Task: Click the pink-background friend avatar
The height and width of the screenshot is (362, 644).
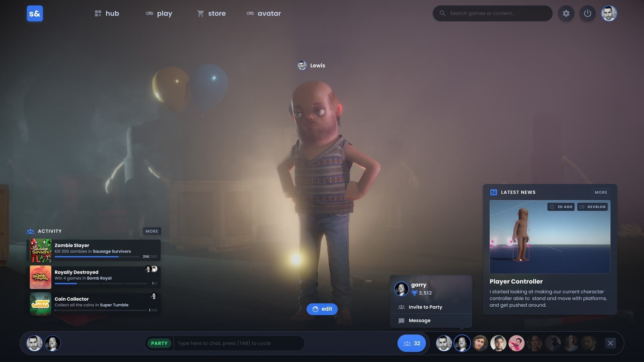Action: (516, 343)
